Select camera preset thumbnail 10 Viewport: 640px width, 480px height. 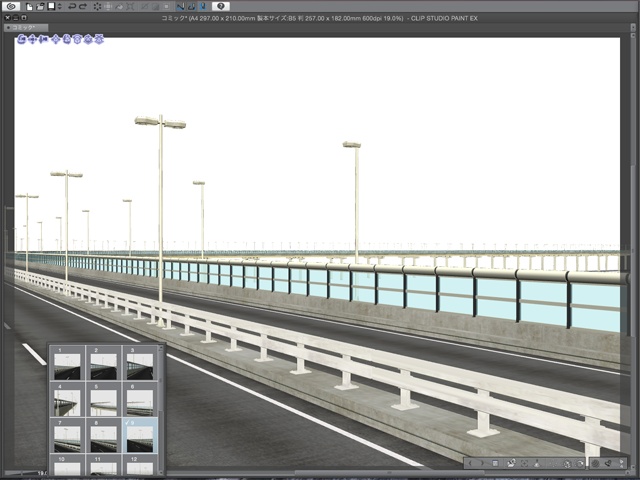pyautogui.click(x=67, y=465)
